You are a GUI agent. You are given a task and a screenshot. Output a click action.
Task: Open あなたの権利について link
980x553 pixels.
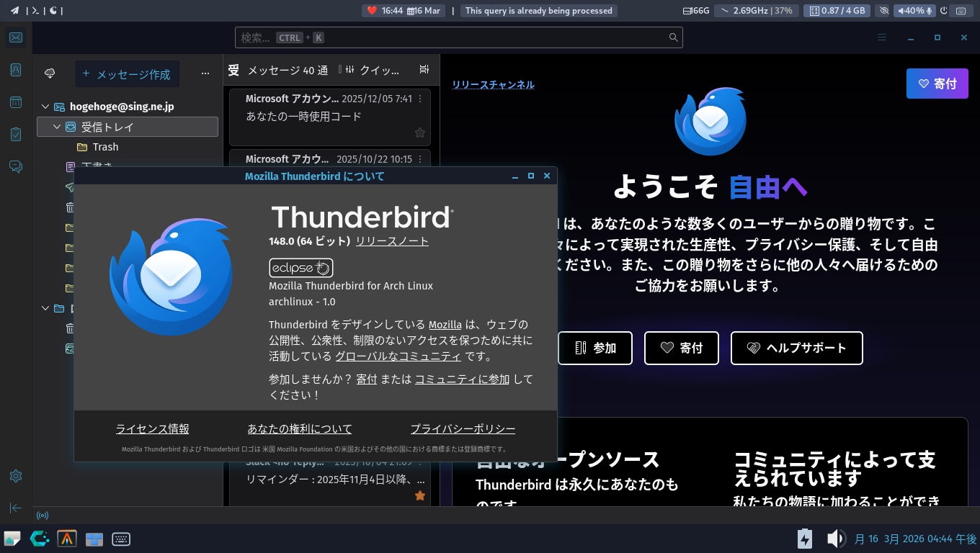pyautogui.click(x=300, y=428)
